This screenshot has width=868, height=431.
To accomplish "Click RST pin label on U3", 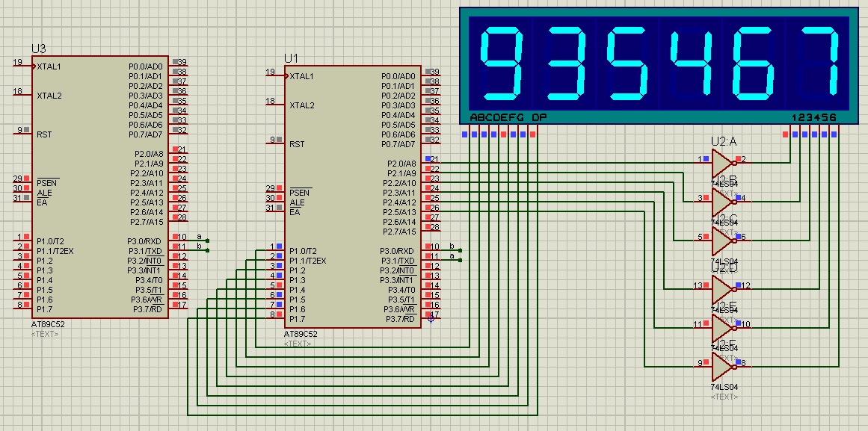I will tap(44, 134).
